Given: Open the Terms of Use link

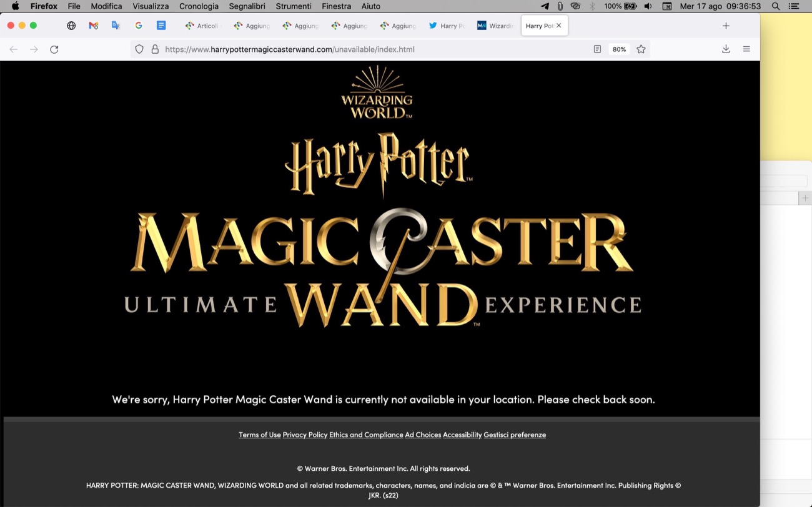Looking at the screenshot, I should (260, 435).
